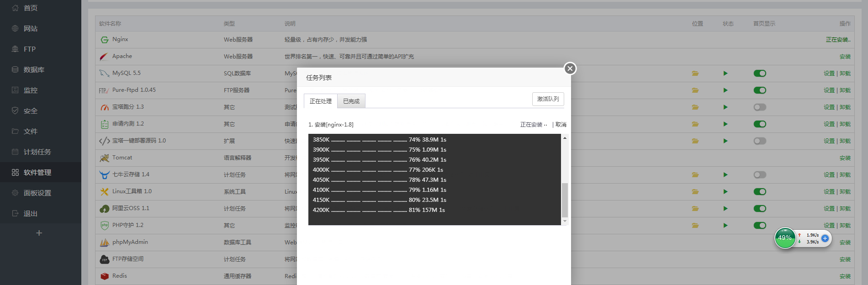Click 设置 link for 阿里云OSS
The height and width of the screenshot is (285, 868).
(x=829, y=209)
